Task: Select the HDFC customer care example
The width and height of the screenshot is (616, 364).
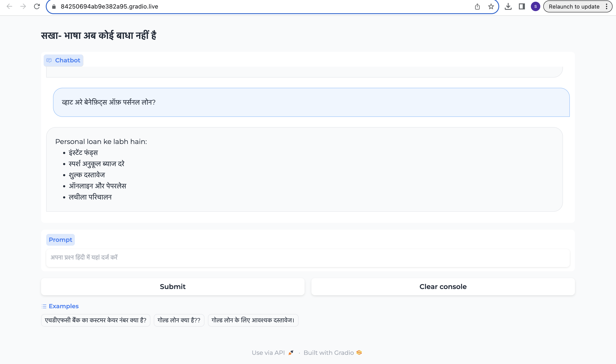Action: coord(96,320)
